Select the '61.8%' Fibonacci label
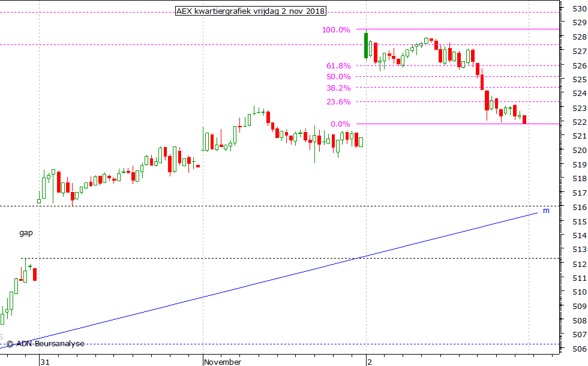The image size is (588, 366). point(338,66)
